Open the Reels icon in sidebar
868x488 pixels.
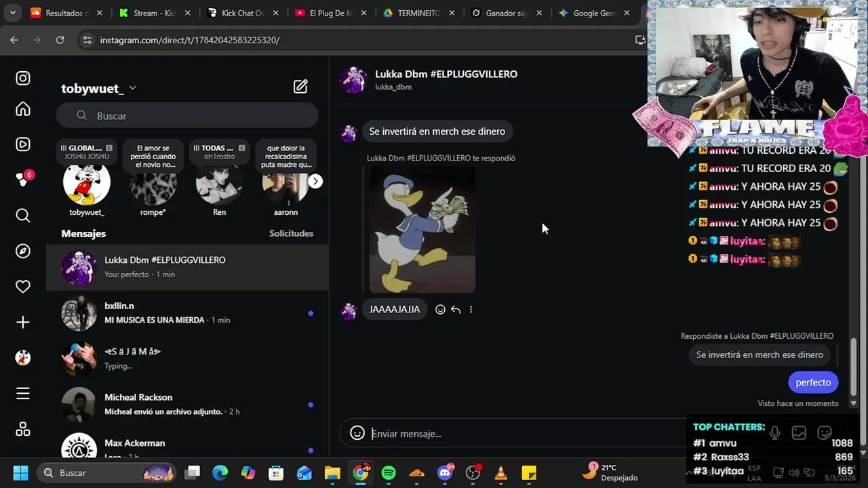tap(23, 144)
